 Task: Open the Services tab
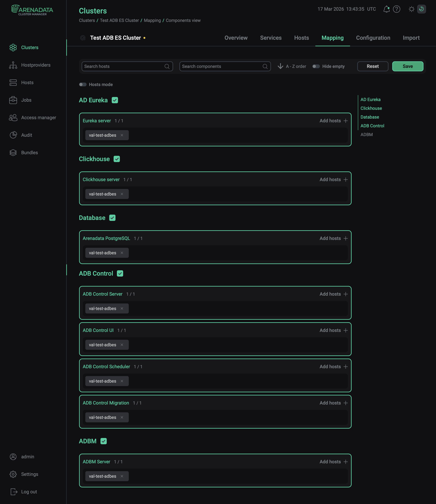271,38
